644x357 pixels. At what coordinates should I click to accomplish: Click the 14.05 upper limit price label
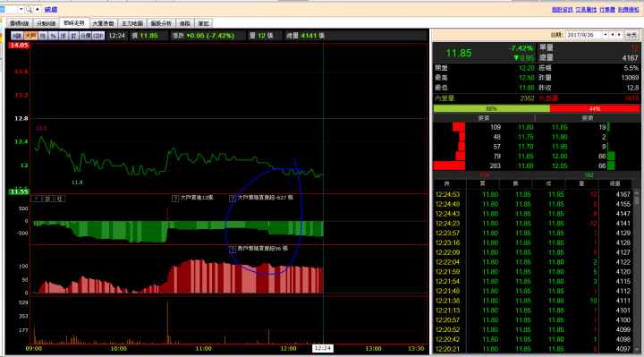19,46
